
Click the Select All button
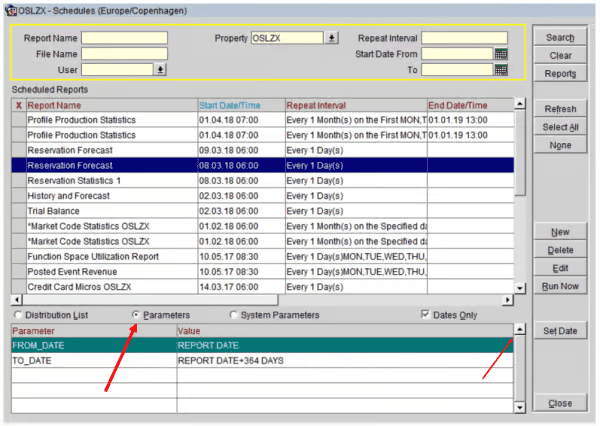(x=560, y=127)
